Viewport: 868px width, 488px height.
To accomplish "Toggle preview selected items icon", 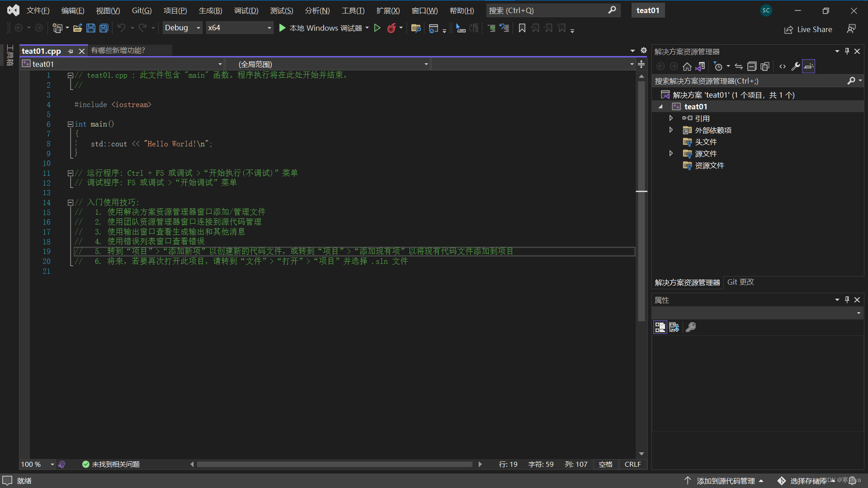I will [809, 67].
